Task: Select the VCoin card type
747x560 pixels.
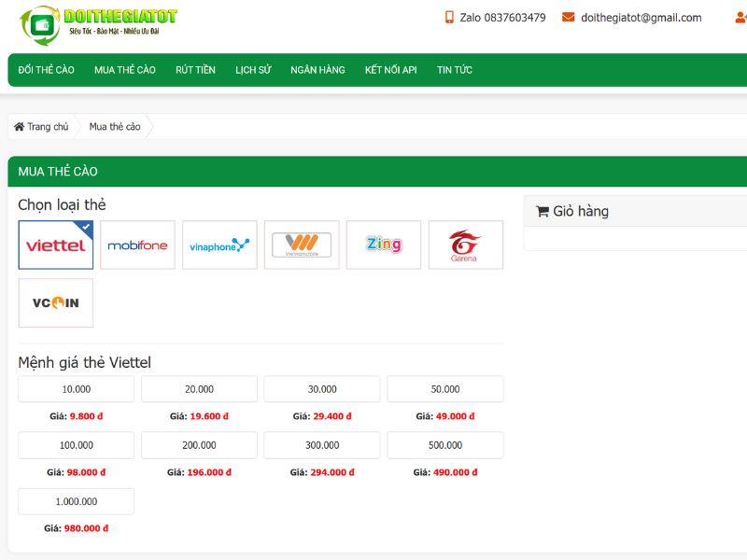Action: [x=56, y=302]
